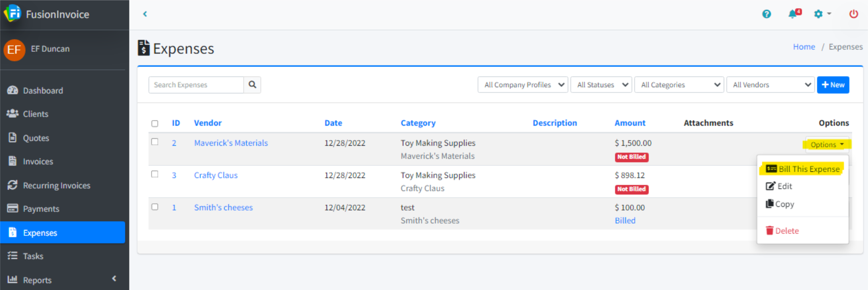Click the red power logout icon
This screenshot has height=290, width=868.
click(853, 14)
